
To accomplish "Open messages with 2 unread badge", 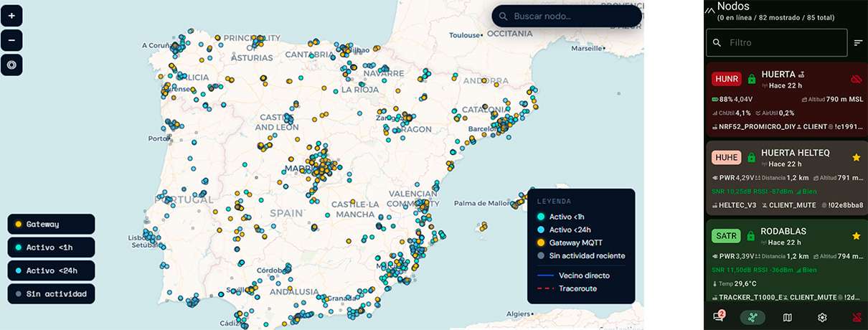I will click(718, 316).
